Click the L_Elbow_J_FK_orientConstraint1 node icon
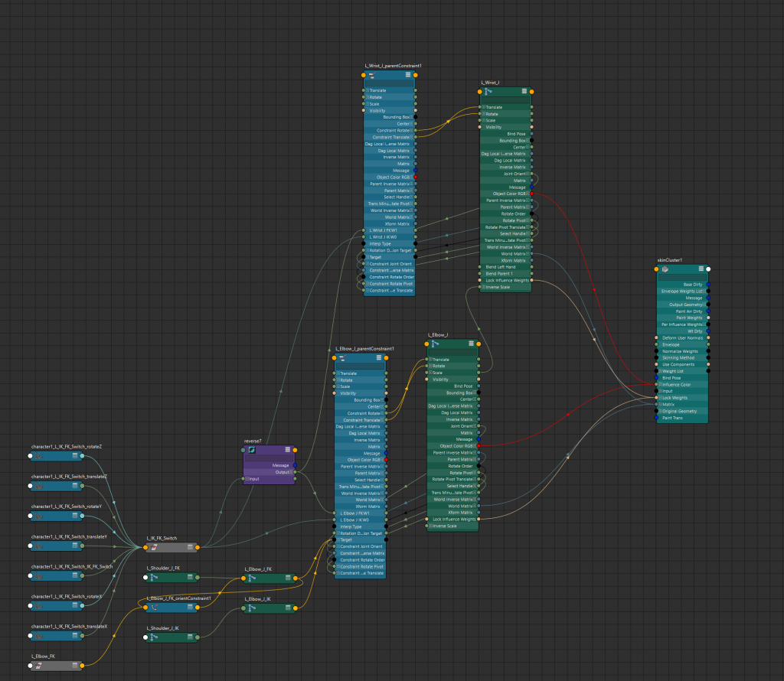This screenshot has width=784, height=681. click(x=155, y=608)
